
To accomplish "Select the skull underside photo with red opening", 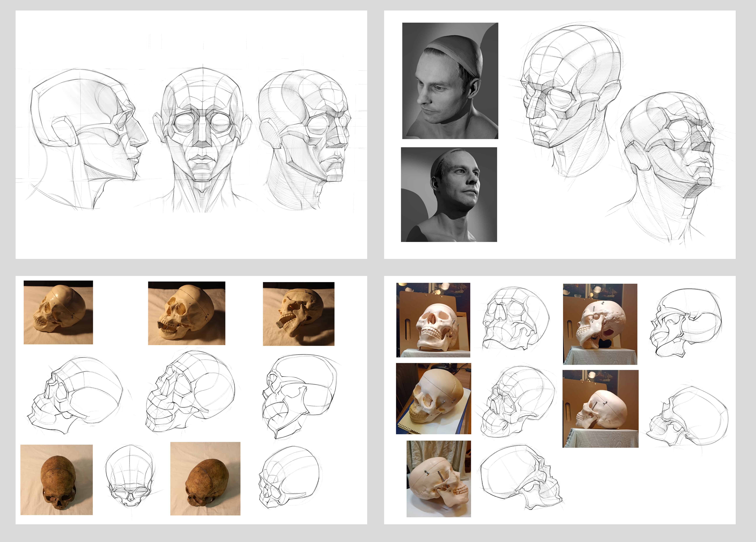I will (600, 324).
